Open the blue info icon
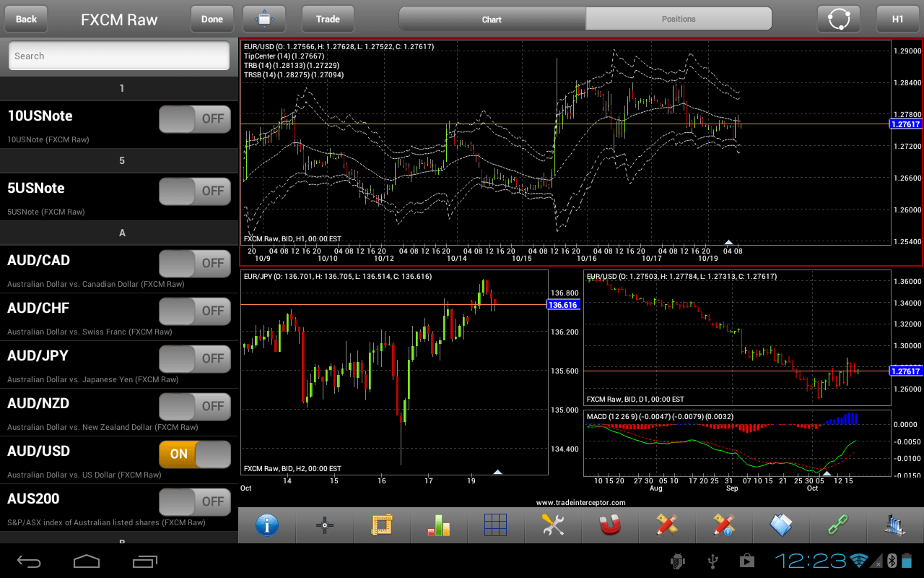Viewport: 924px width, 578px height. click(267, 525)
